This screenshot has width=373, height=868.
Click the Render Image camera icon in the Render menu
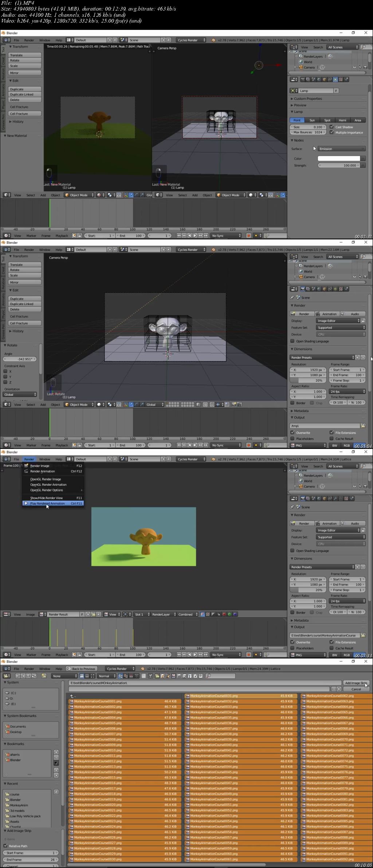click(x=26, y=466)
